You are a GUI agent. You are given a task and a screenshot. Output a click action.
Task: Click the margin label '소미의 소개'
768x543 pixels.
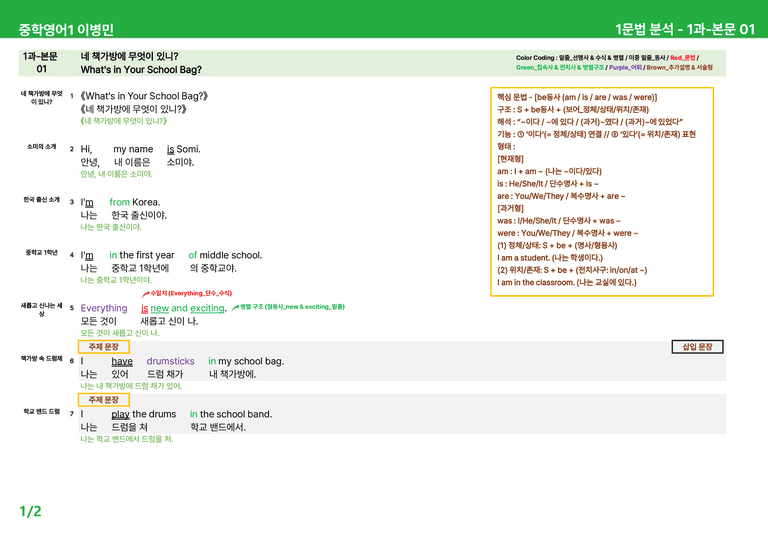(42, 146)
